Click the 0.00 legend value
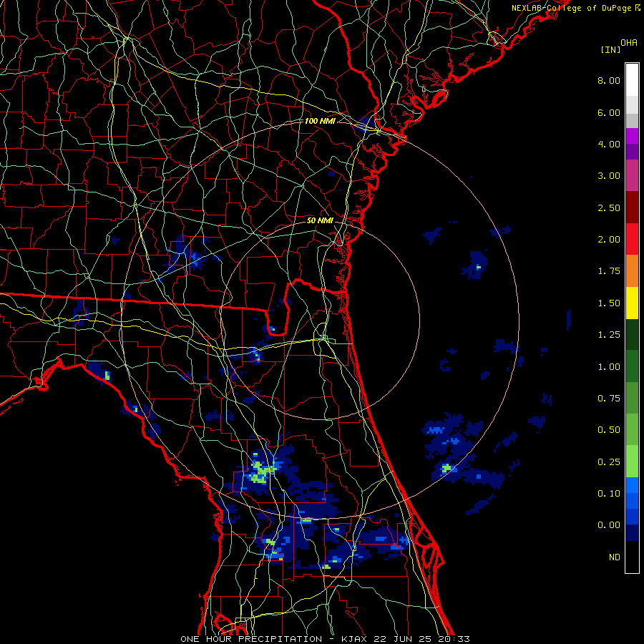Screen dimensions: 644x644 pos(609,525)
